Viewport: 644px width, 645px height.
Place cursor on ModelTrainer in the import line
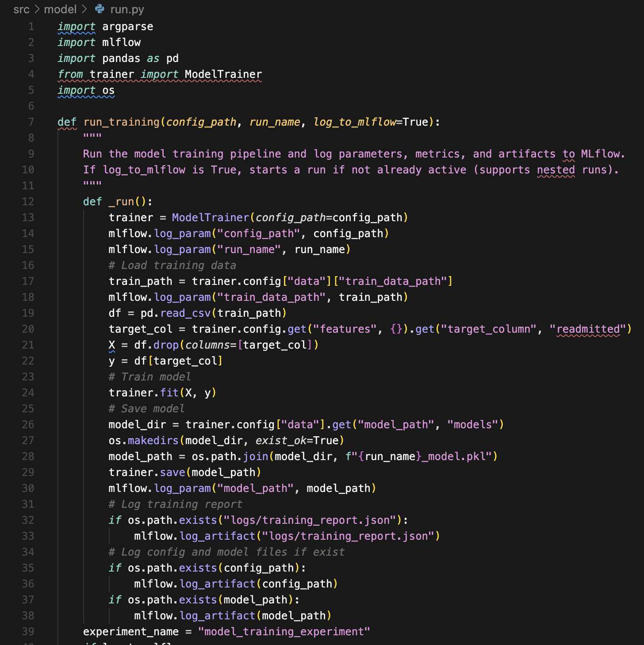223,74
